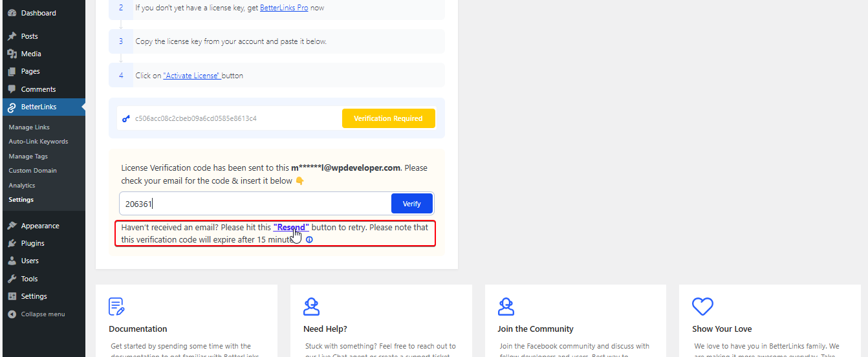The height and width of the screenshot is (357, 868).
Task: Click the Media icon in sidebar
Action: click(12, 54)
